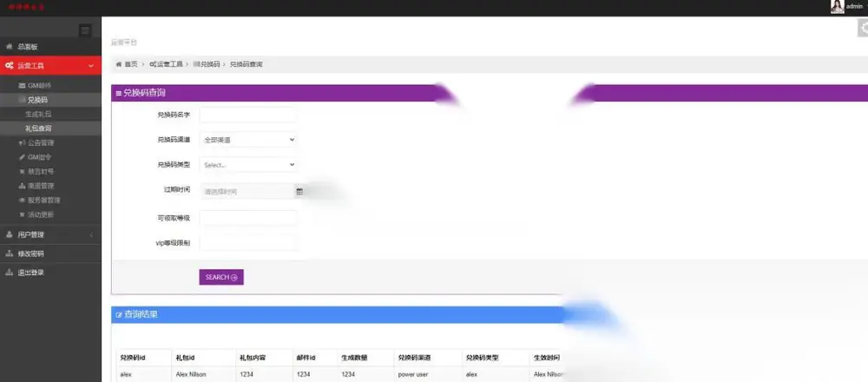Viewport: 868px width, 382px height.
Task: Click the red logo text top-left
Action: click(x=27, y=7)
